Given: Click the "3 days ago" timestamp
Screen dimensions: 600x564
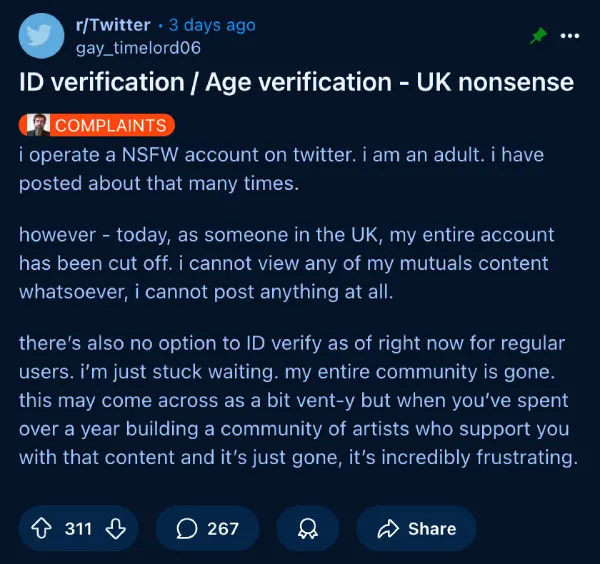Looking at the screenshot, I should pos(212,25).
